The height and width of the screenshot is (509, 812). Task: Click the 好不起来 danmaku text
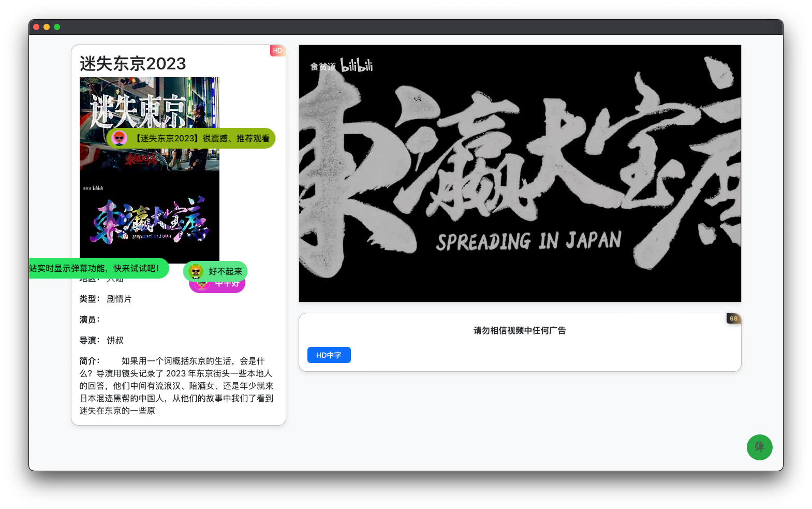tap(225, 271)
